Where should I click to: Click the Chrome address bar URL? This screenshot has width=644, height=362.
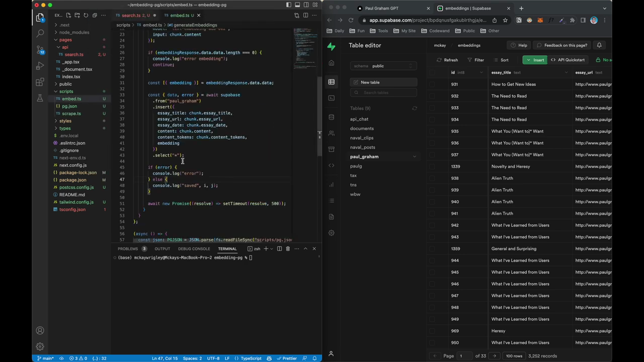(428, 20)
